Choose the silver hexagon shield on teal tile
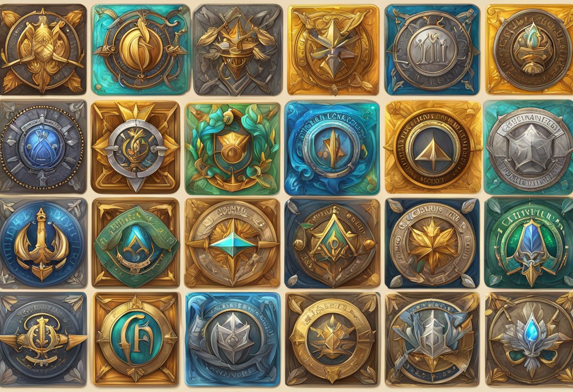Image resolution: width=573 pixels, height=392 pixels. coord(529,147)
